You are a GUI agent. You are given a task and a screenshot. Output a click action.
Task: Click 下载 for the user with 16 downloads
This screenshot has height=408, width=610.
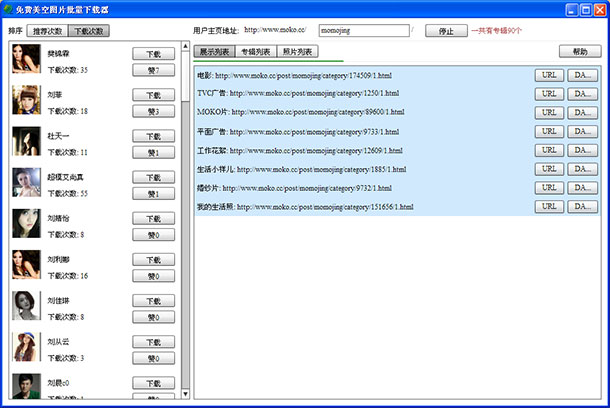click(x=153, y=260)
